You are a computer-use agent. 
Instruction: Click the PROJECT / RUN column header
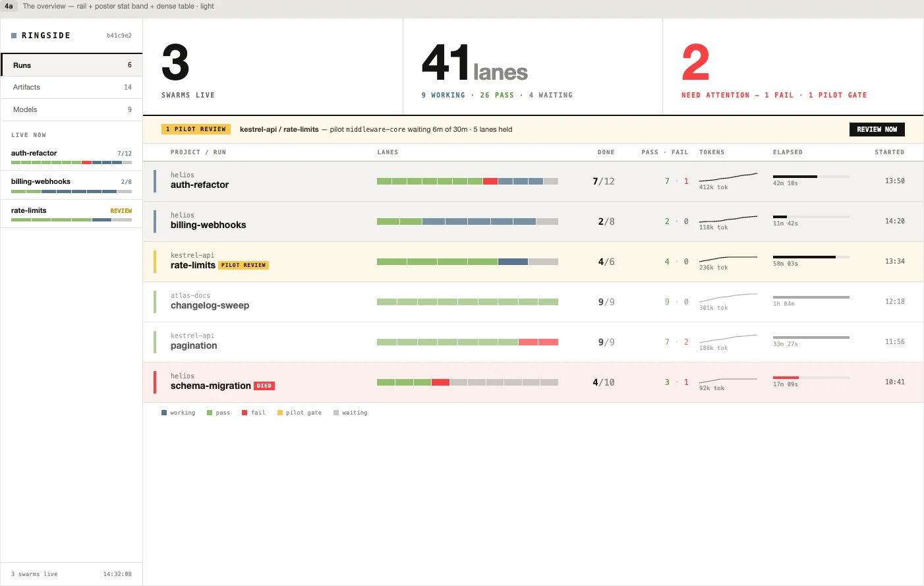[198, 152]
